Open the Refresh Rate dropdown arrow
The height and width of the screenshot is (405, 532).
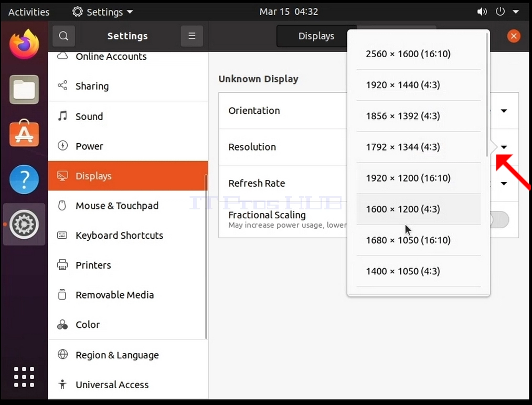504,184
